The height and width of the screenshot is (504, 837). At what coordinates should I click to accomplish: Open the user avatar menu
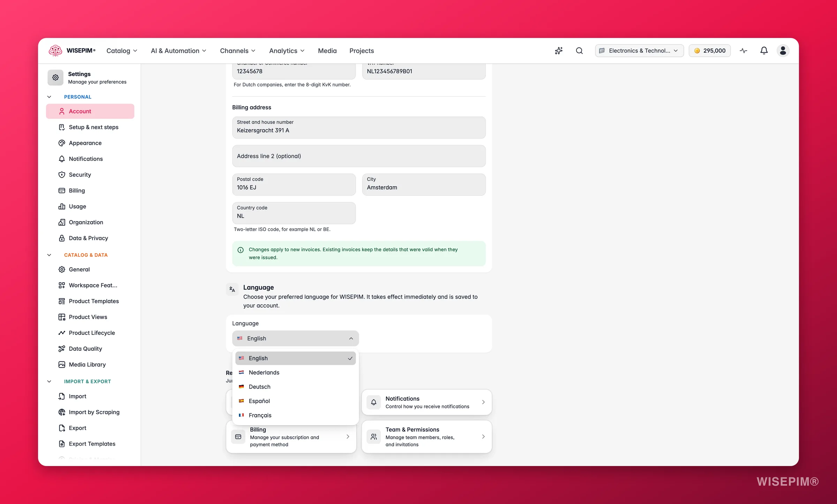click(x=783, y=51)
